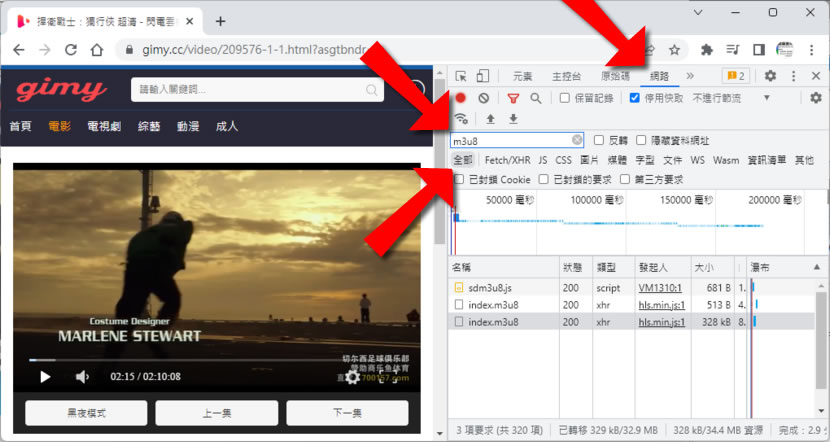The image size is (830, 442).
Task: Toggle device toolbar in DevTools
Action: click(483, 76)
